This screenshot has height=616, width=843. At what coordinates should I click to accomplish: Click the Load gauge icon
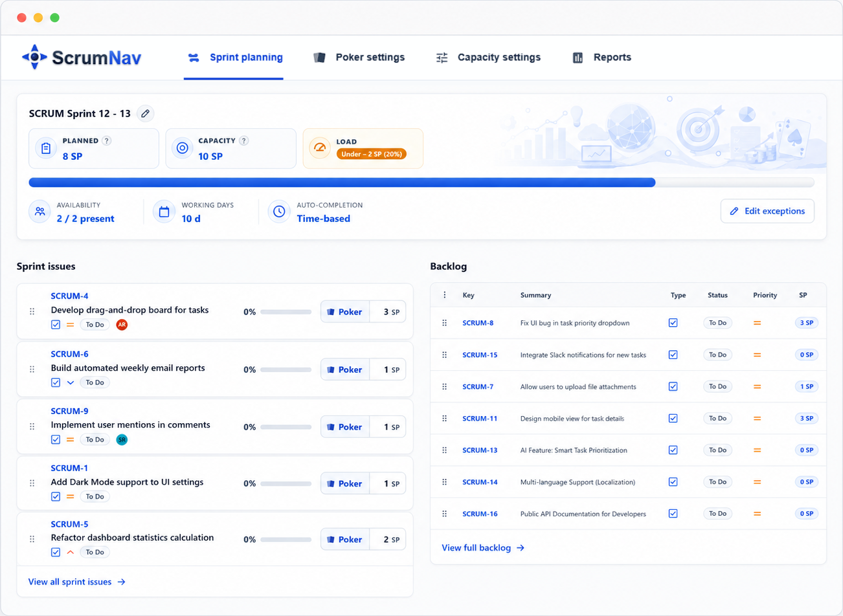pyautogui.click(x=320, y=148)
